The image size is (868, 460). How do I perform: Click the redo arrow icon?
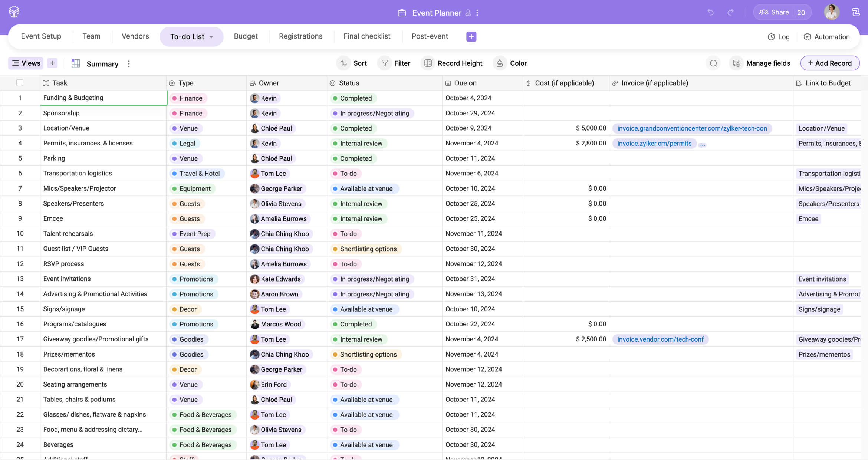pos(730,12)
